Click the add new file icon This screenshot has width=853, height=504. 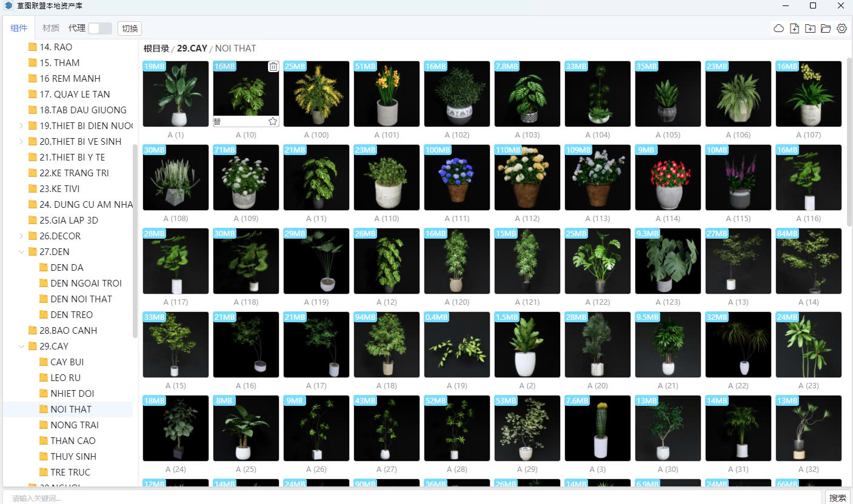point(794,28)
